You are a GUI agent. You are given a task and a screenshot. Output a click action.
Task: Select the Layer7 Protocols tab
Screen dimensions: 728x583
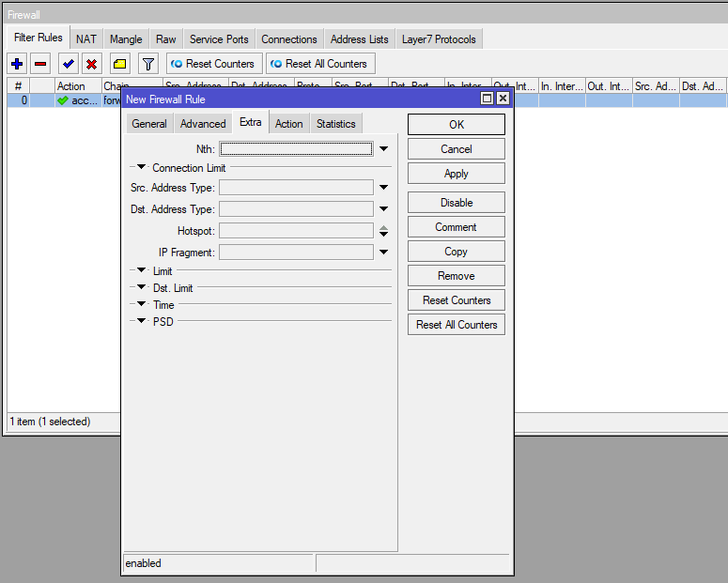[439, 39]
